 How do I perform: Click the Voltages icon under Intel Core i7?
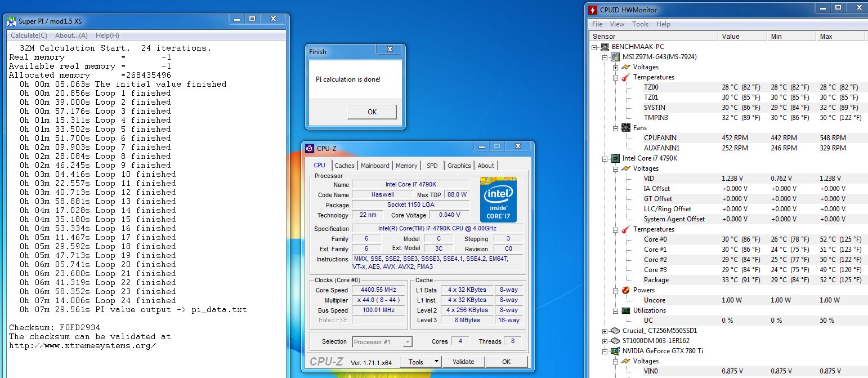[625, 168]
